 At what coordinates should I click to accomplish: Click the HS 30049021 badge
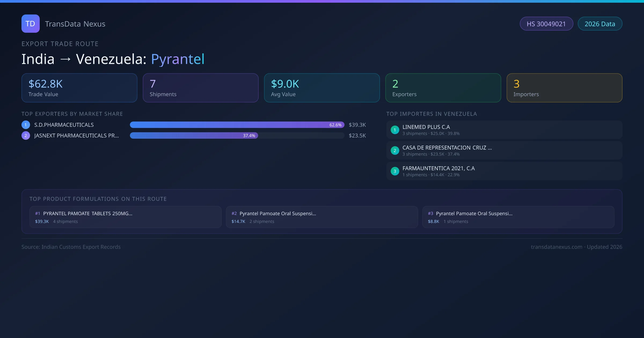pyautogui.click(x=546, y=24)
